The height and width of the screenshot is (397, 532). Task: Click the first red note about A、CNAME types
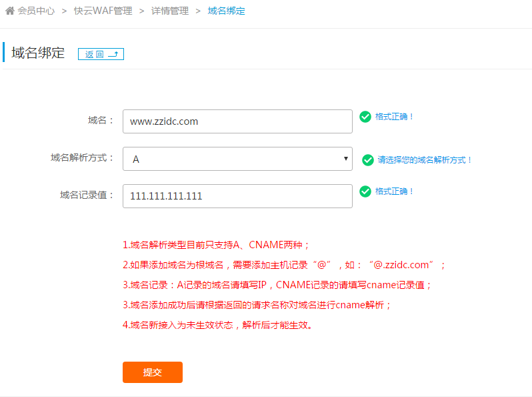[217, 245]
